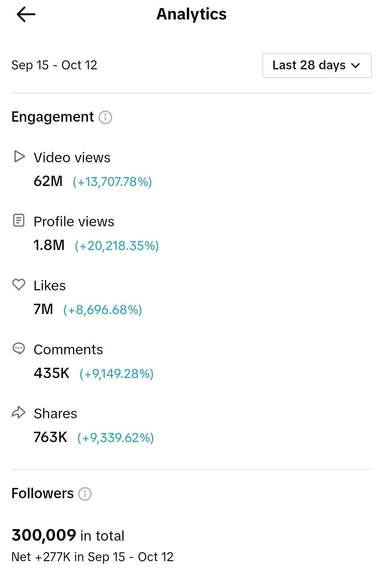
Task: Click the Video views play icon
Action: click(x=19, y=156)
